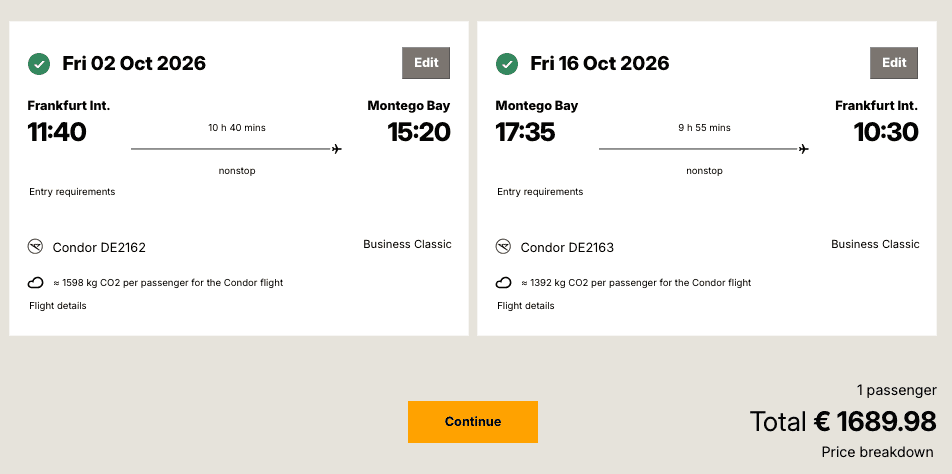The image size is (952, 474).
Task: Click the Condor logo next to DE2163
Action: pyautogui.click(x=503, y=246)
